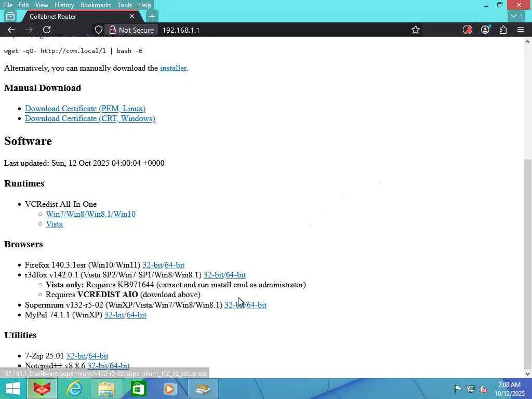The height and width of the screenshot is (399, 532).
Task: Click the wget command text line
Action: [x=73, y=51]
